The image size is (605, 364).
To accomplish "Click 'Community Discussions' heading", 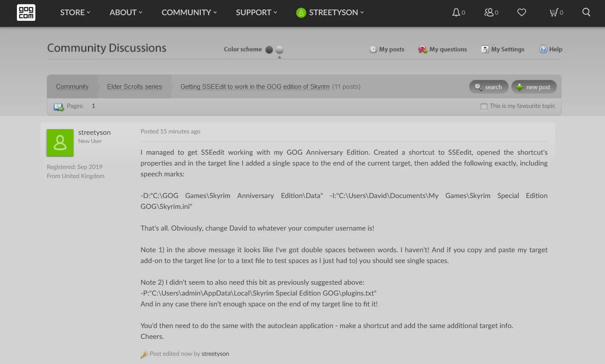I will point(107,48).
